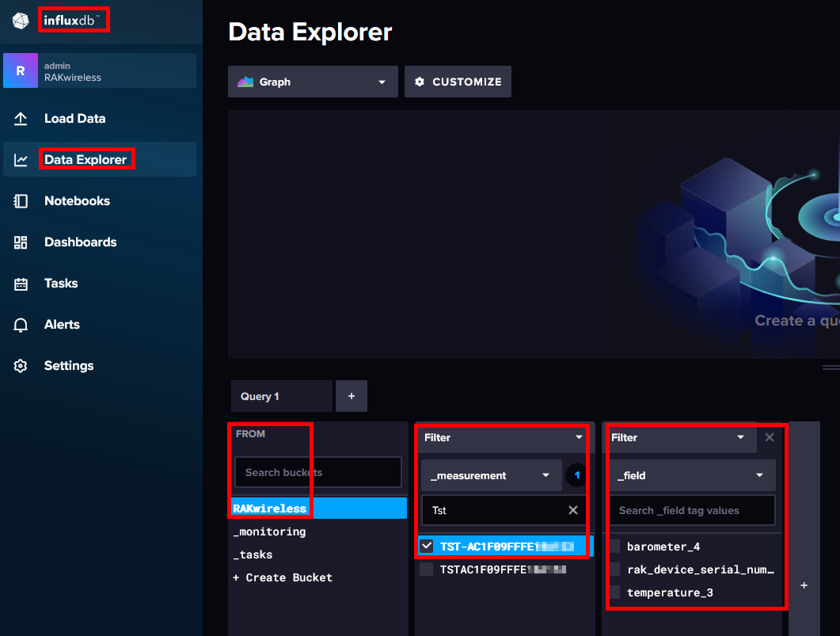Add a new query tab with plus
The width and height of the screenshot is (840, 636).
(x=352, y=396)
